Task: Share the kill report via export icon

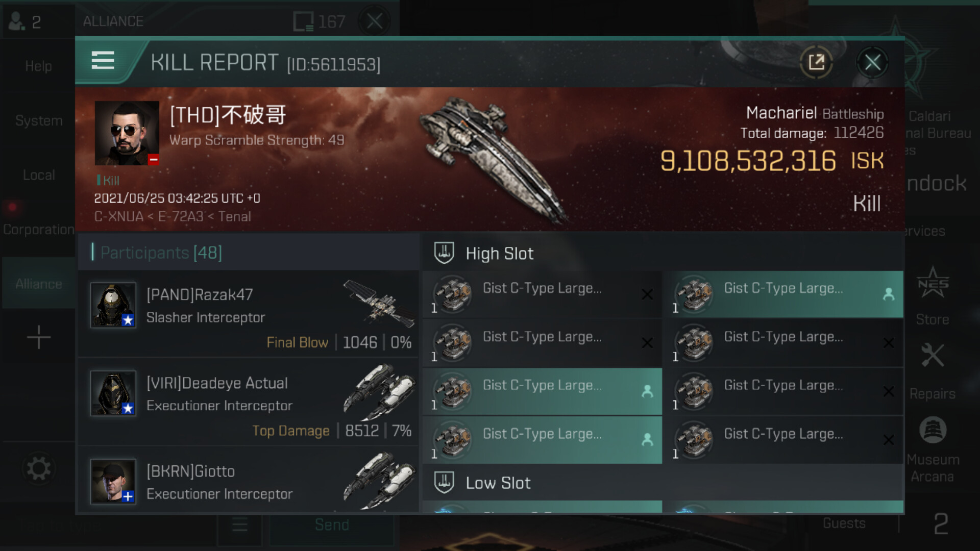Action: [816, 62]
